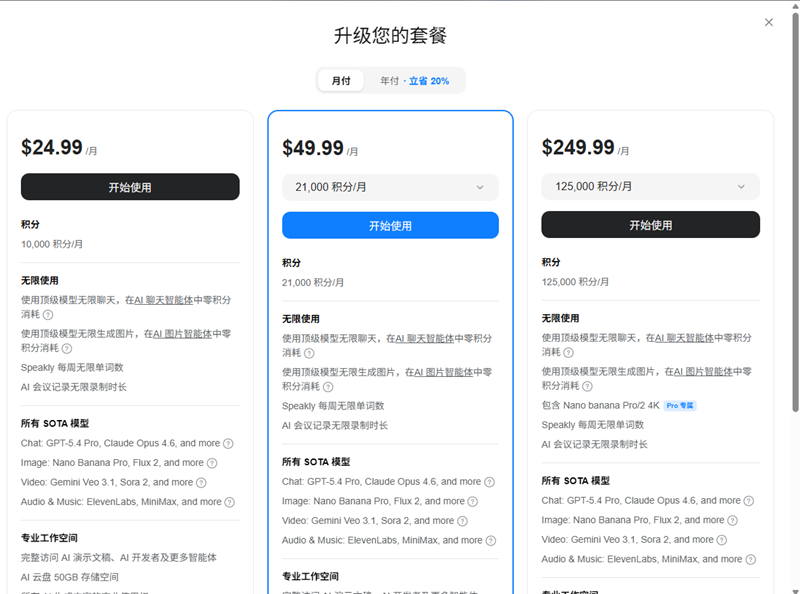
Task: Click the Pro 专属 badge next to Nano banana Pro/2 4K
Action: [680, 405]
